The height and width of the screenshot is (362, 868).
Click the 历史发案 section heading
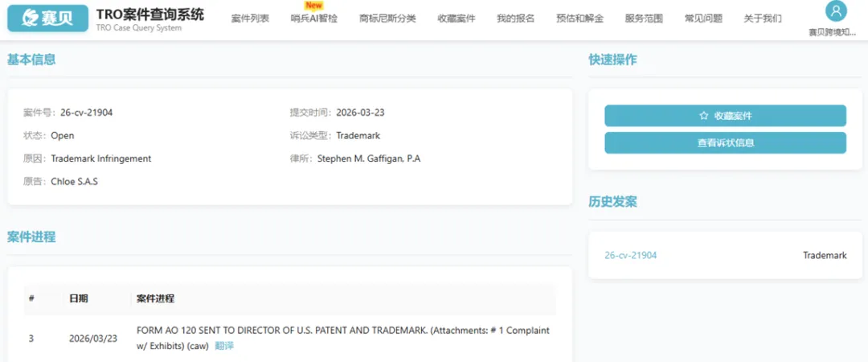click(x=612, y=202)
